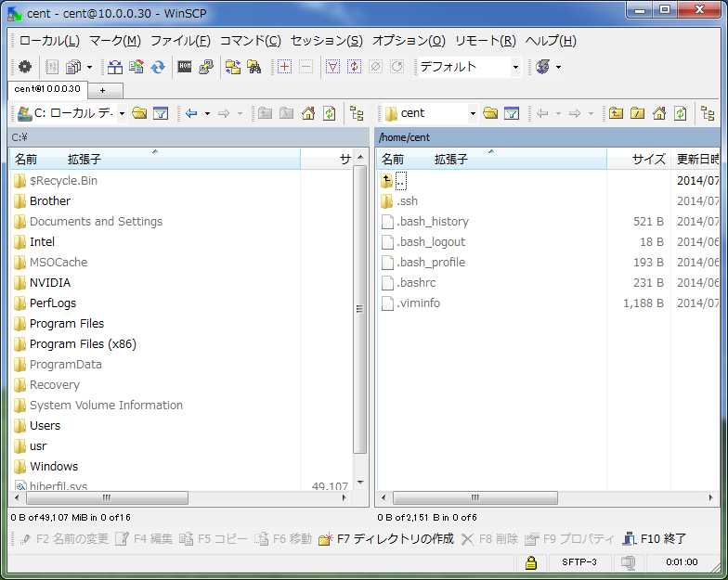Click the session globe icon in toolbar
The width and height of the screenshot is (728, 580).
[543, 67]
